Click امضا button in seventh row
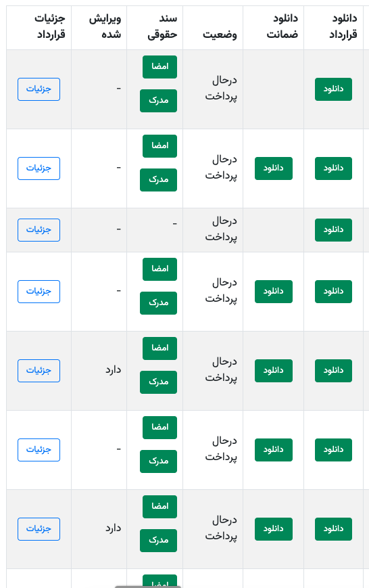369x588 pixels. click(159, 507)
